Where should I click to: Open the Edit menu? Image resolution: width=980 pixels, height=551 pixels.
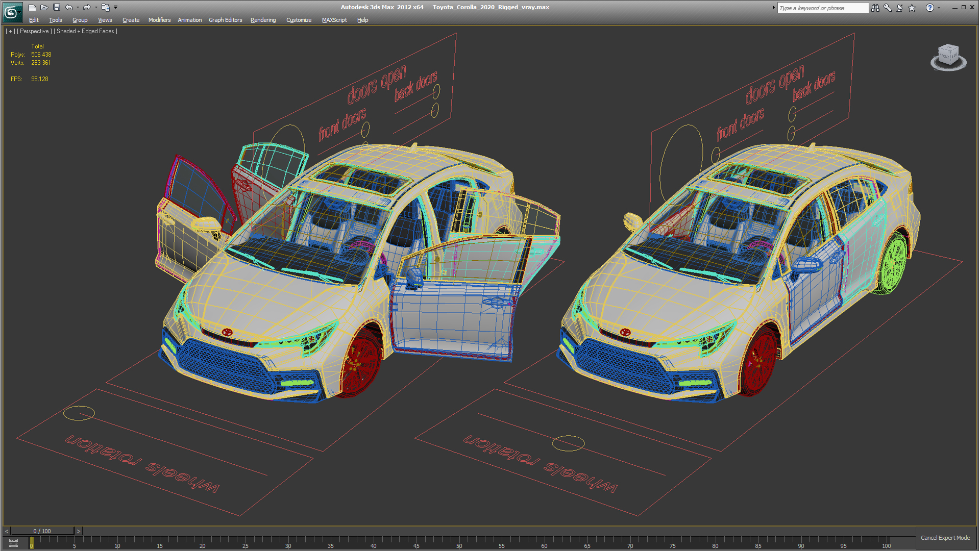(x=34, y=20)
